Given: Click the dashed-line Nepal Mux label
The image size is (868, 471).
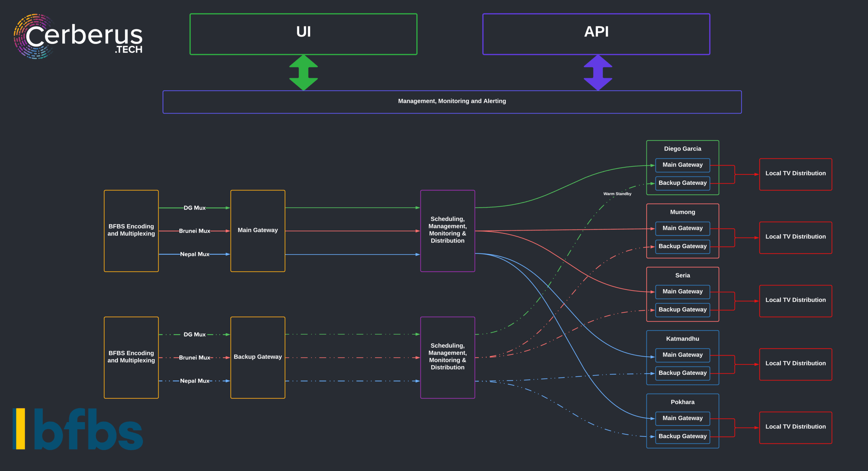Looking at the screenshot, I should (x=195, y=381).
